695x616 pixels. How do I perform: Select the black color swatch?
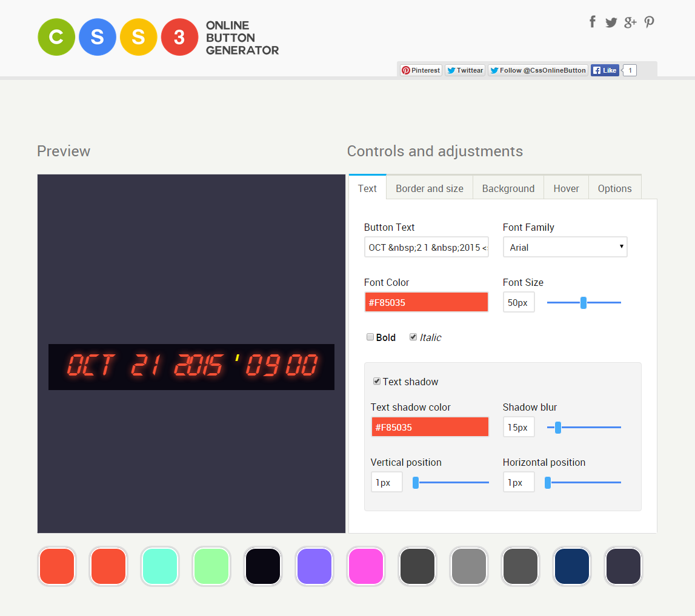[263, 566]
